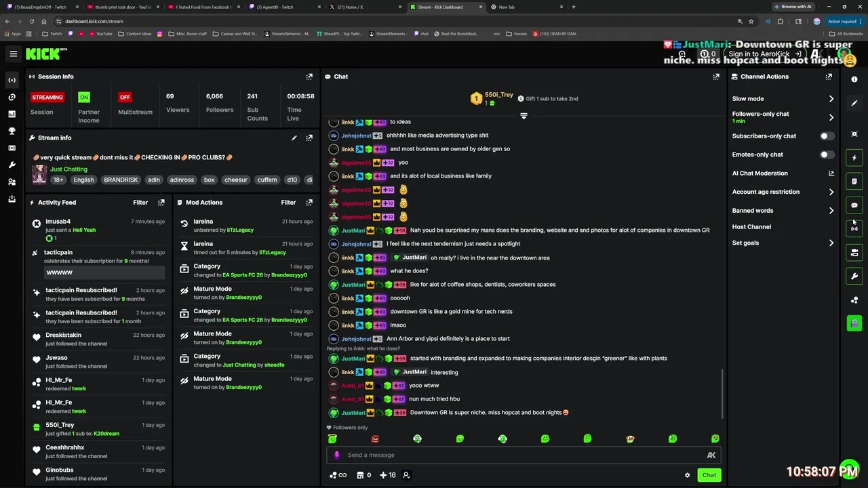
Task: Click the trophy icon in the left sidebar
Action: (x=12, y=131)
